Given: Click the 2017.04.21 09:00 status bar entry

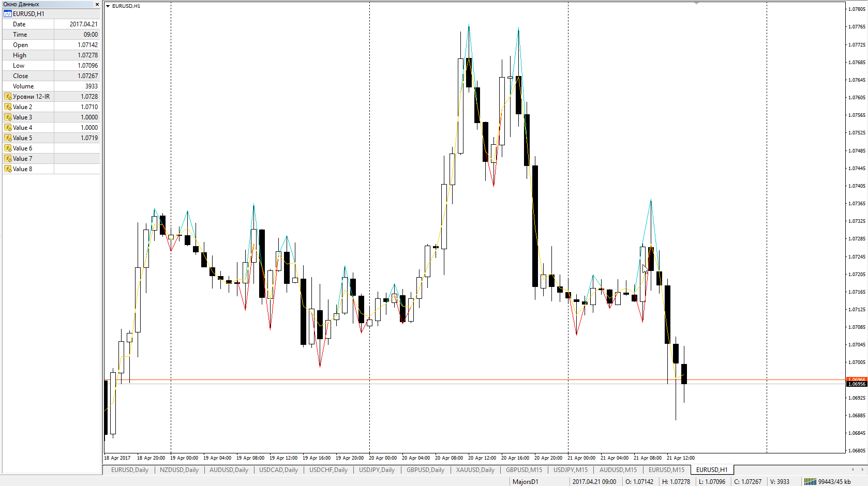Looking at the screenshot, I should 594,482.
